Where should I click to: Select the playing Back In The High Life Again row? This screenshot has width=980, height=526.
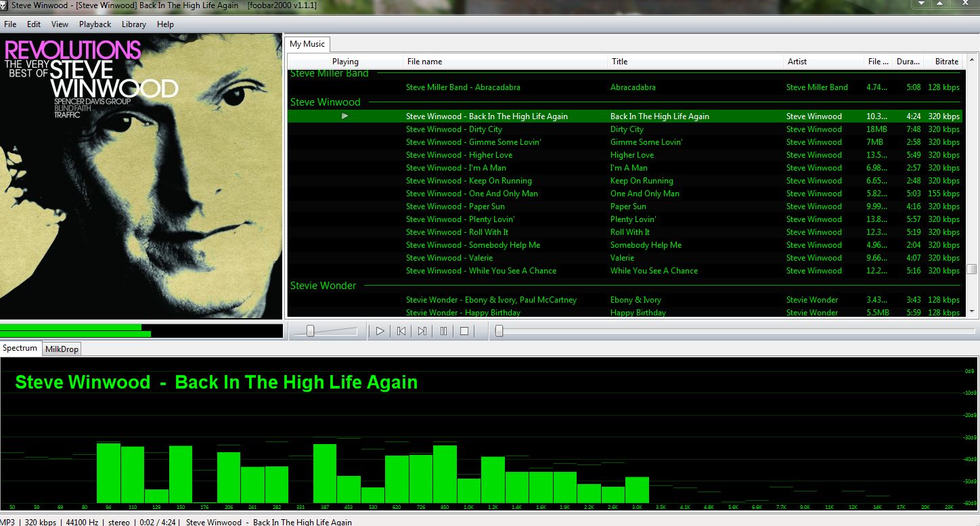pyautogui.click(x=625, y=116)
